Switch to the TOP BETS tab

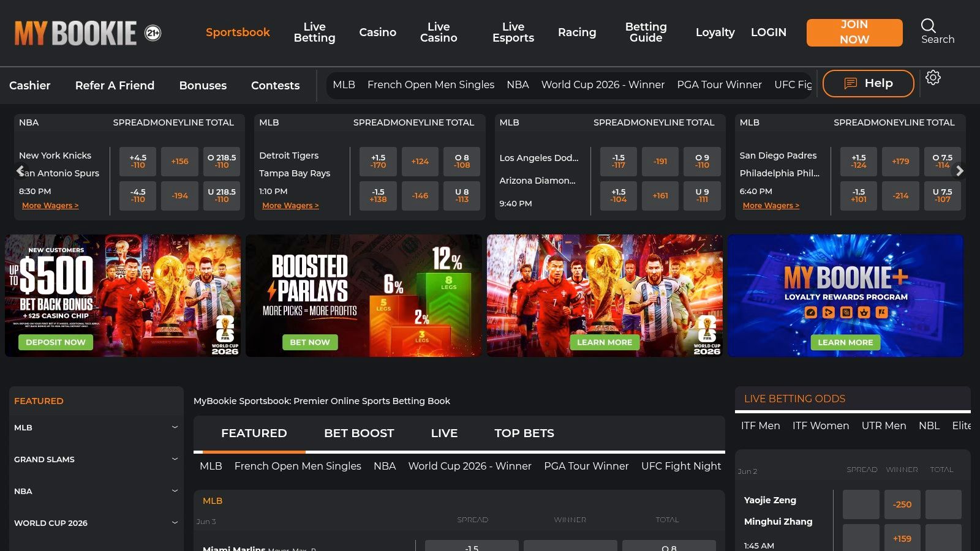pyautogui.click(x=524, y=433)
